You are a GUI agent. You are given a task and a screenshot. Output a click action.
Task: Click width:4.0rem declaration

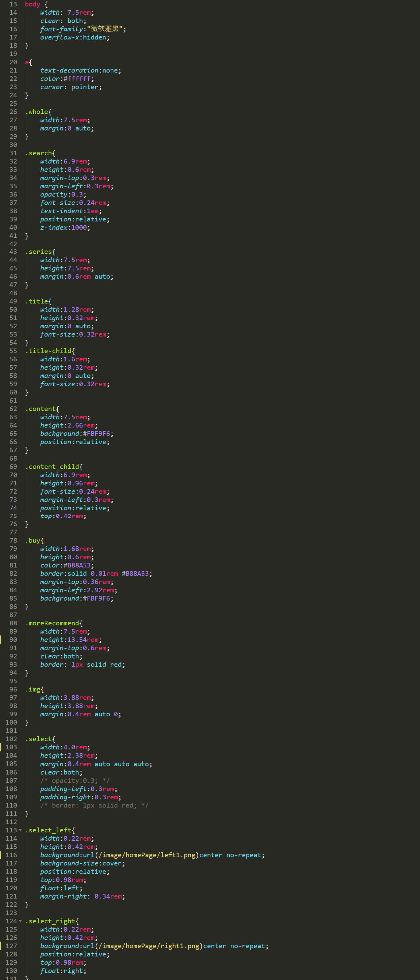pyautogui.click(x=65, y=747)
